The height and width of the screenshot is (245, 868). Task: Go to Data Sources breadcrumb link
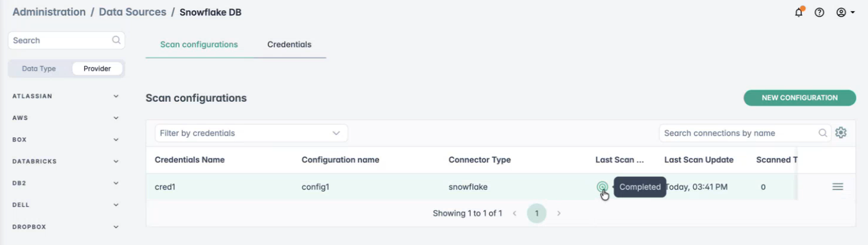132,12
